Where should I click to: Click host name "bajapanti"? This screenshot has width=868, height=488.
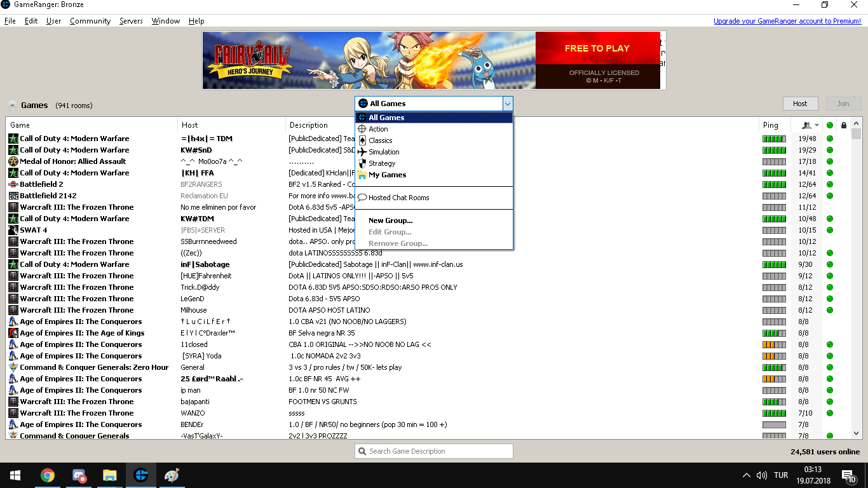tap(197, 402)
